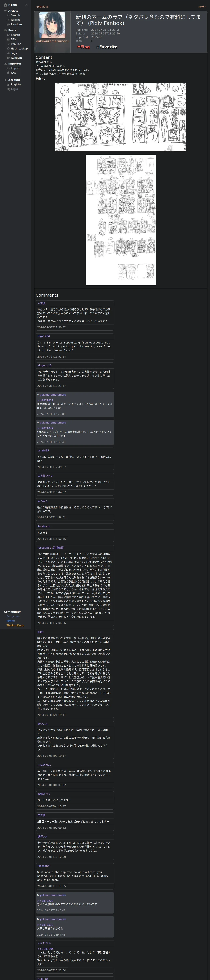
Task: Open the first wide sketch file image
Action: [120, 117]
